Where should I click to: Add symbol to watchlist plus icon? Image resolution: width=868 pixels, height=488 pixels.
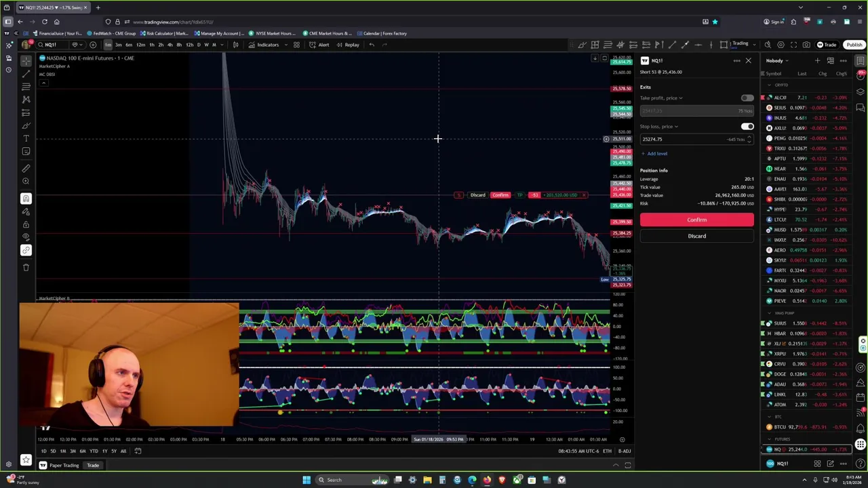(817, 61)
